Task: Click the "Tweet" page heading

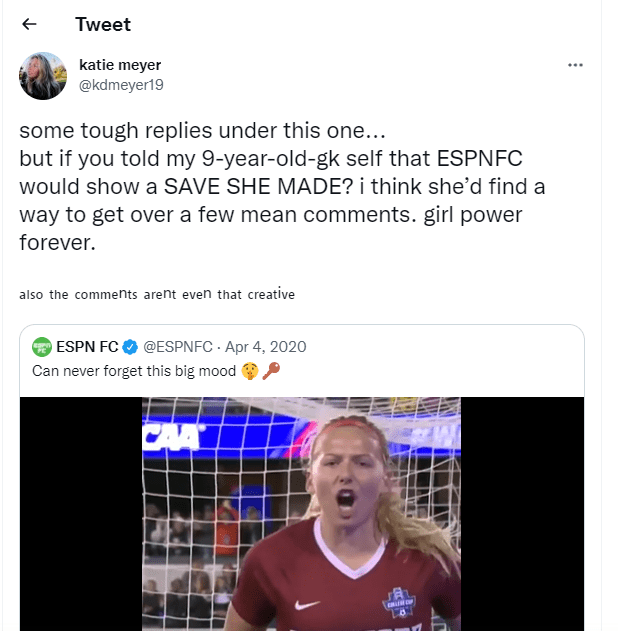Action: pyautogui.click(x=103, y=24)
